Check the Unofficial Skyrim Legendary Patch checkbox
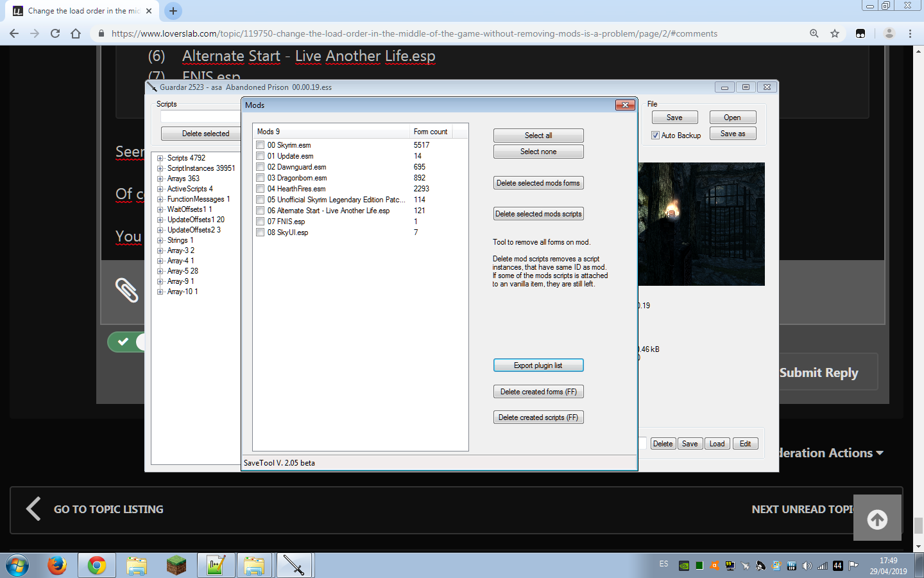924x578 pixels. click(261, 200)
